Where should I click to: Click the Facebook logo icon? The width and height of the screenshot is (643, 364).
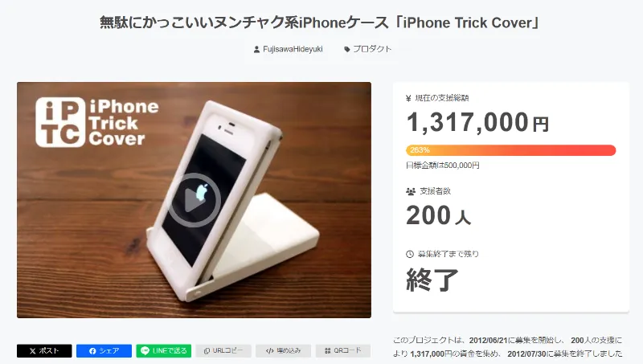pyautogui.click(x=92, y=351)
